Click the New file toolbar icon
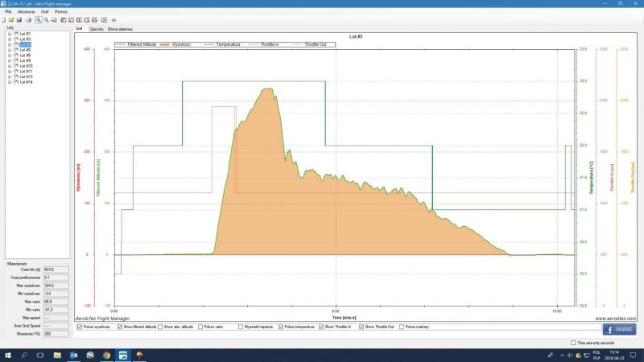The height and width of the screenshot is (362, 644). point(6,19)
